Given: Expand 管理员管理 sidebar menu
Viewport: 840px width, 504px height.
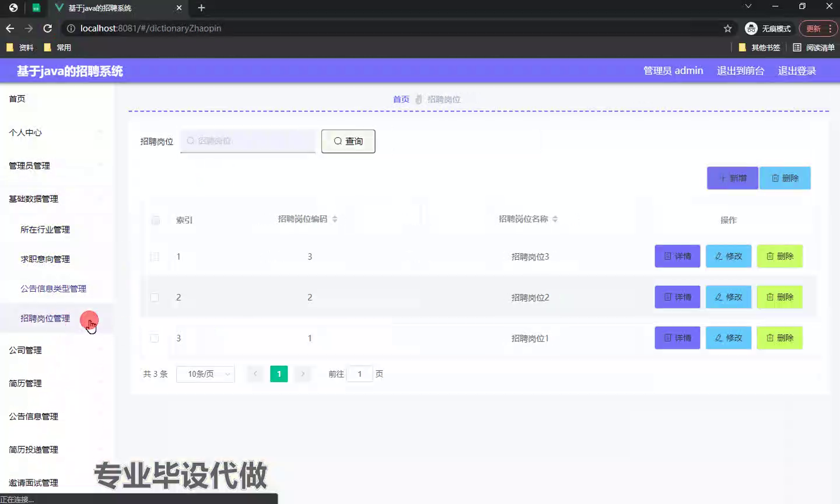Looking at the screenshot, I should [x=57, y=166].
